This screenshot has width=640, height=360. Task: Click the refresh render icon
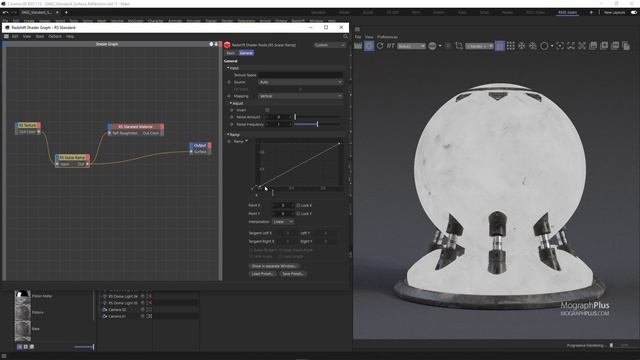click(x=380, y=46)
